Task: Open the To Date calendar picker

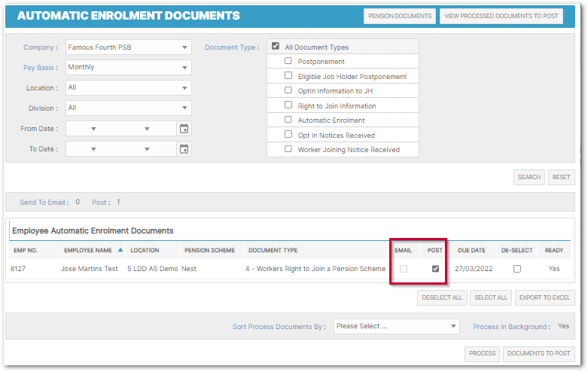Action: [184, 149]
